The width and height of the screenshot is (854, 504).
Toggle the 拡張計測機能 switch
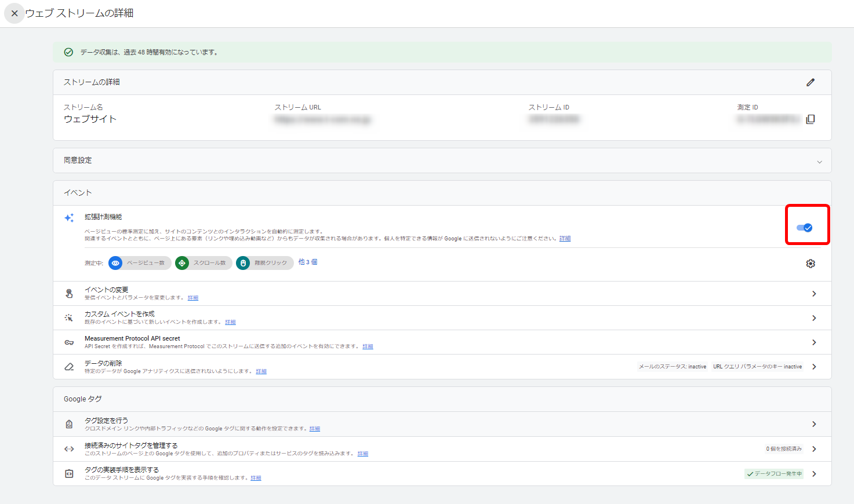click(804, 228)
